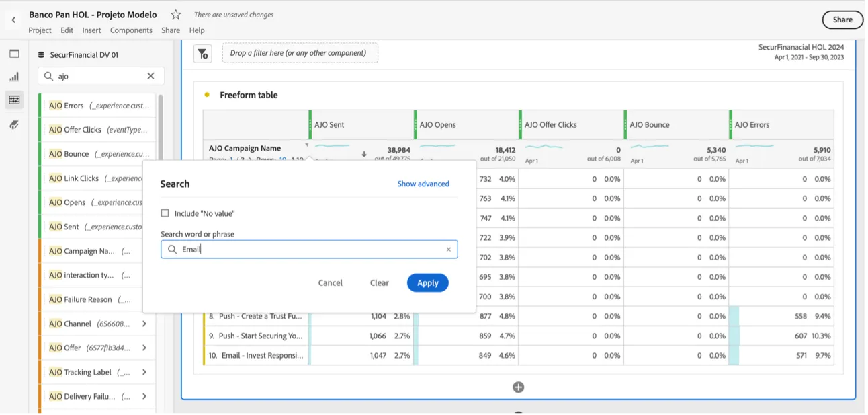Click the sort arrow in AJO Sent column

click(364, 154)
